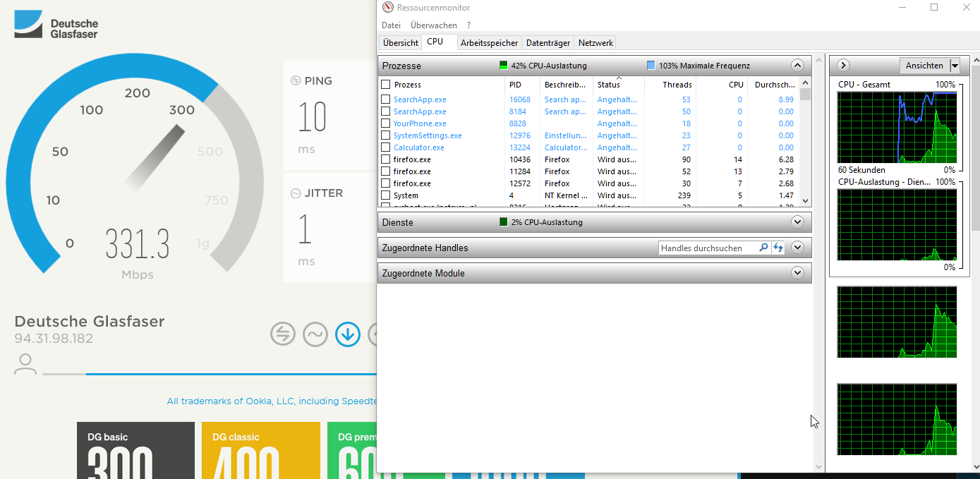Switch to the Netzwerk tab
Screen dimensions: 980x479
pos(595,43)
